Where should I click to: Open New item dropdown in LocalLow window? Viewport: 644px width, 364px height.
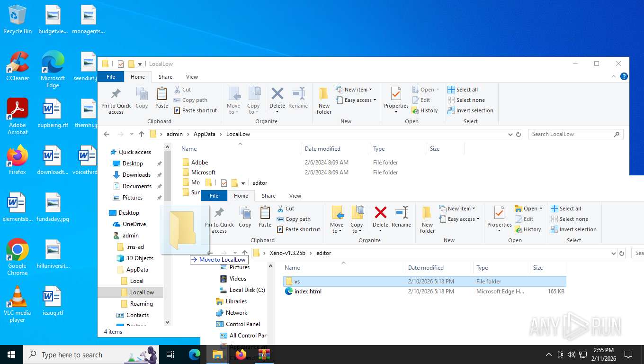point(354,90)
